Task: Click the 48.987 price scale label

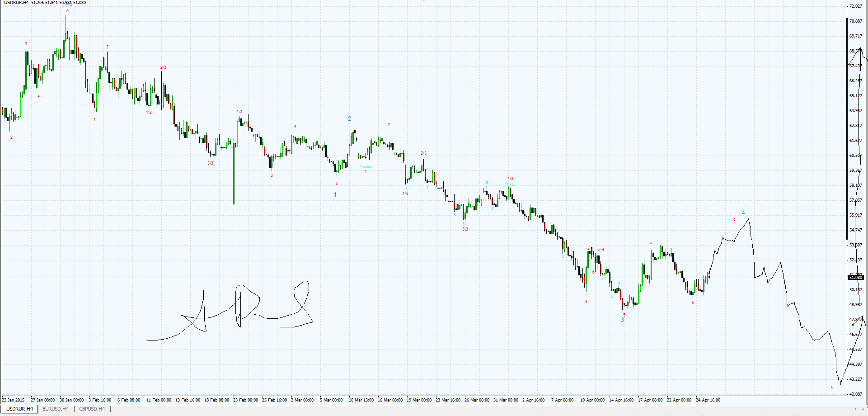Action: tap(856, 305)
